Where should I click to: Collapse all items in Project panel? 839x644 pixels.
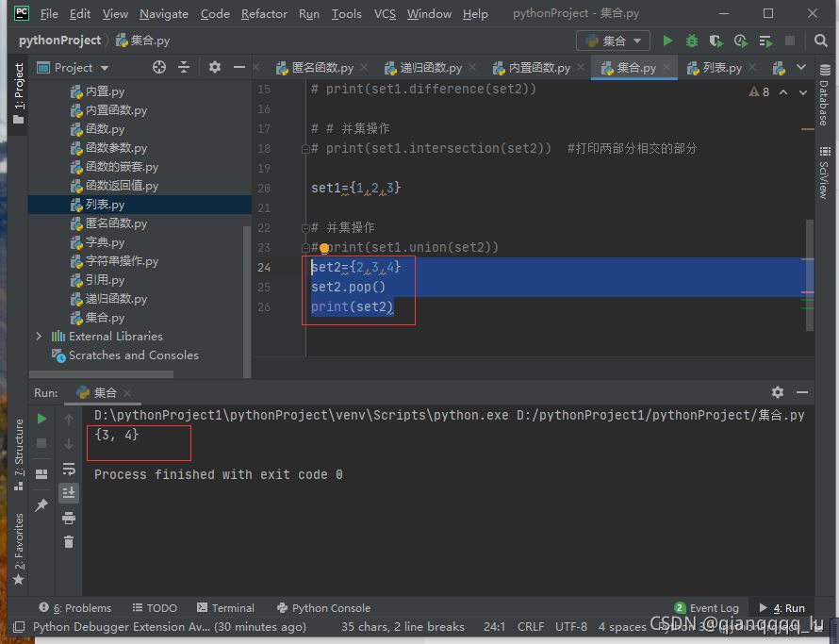pyautogui.click(x=184, y=67)
